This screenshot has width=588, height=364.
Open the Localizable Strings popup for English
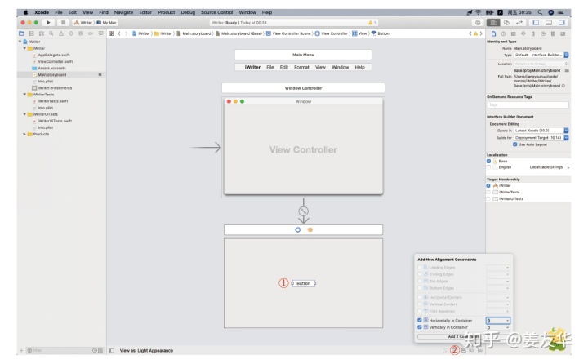click(x=550, y=167)
